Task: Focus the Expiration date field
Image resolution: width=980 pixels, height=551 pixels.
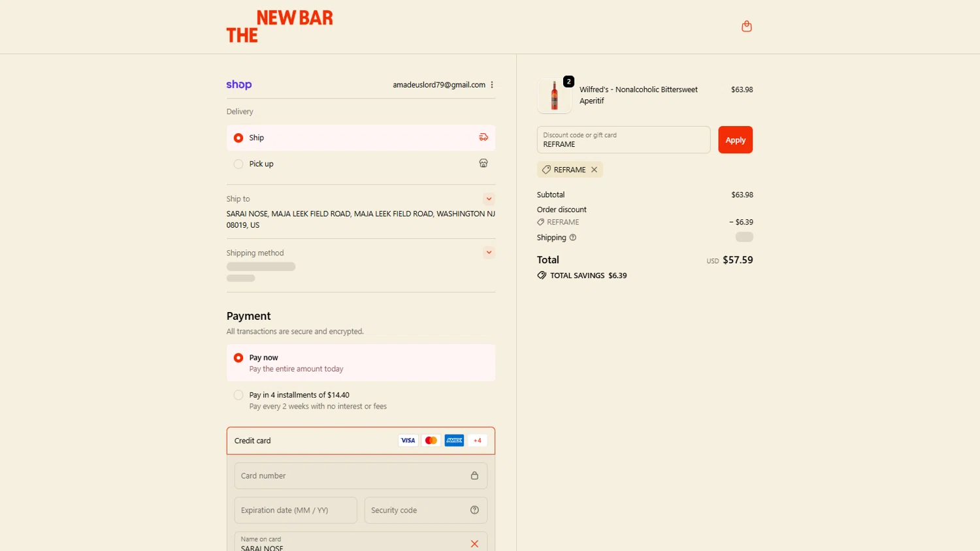Action: (296, 511)
